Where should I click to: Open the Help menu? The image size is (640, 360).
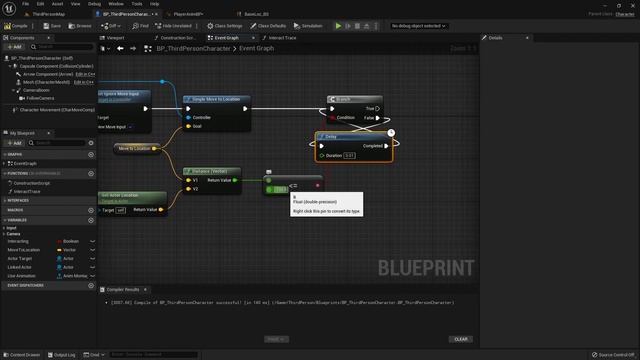point(154,4)
